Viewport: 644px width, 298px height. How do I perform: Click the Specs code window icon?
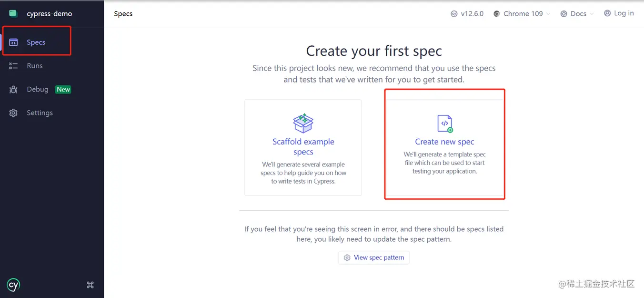(13, 42)
